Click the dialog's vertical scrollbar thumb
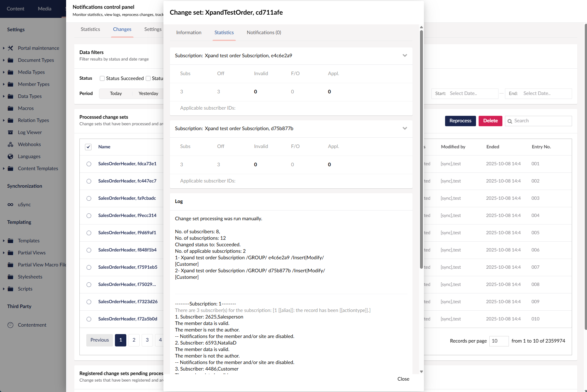587x392 pixels. [x=421, y=150]
